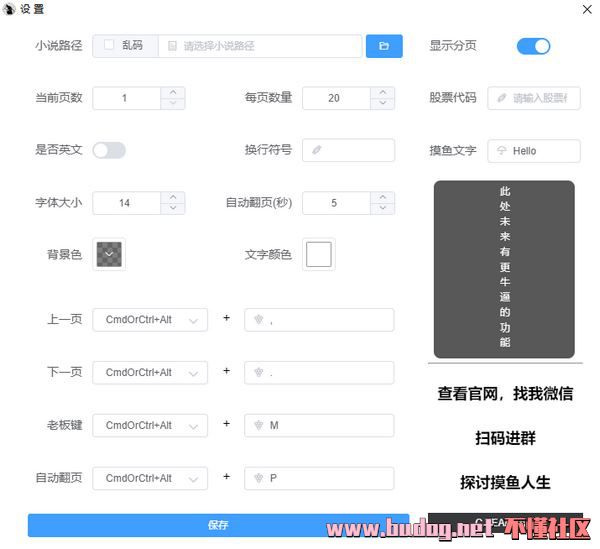Expand the 自动翻页 modifier dropdown
This screenshot has height=549, width=600.
point(150,478)
